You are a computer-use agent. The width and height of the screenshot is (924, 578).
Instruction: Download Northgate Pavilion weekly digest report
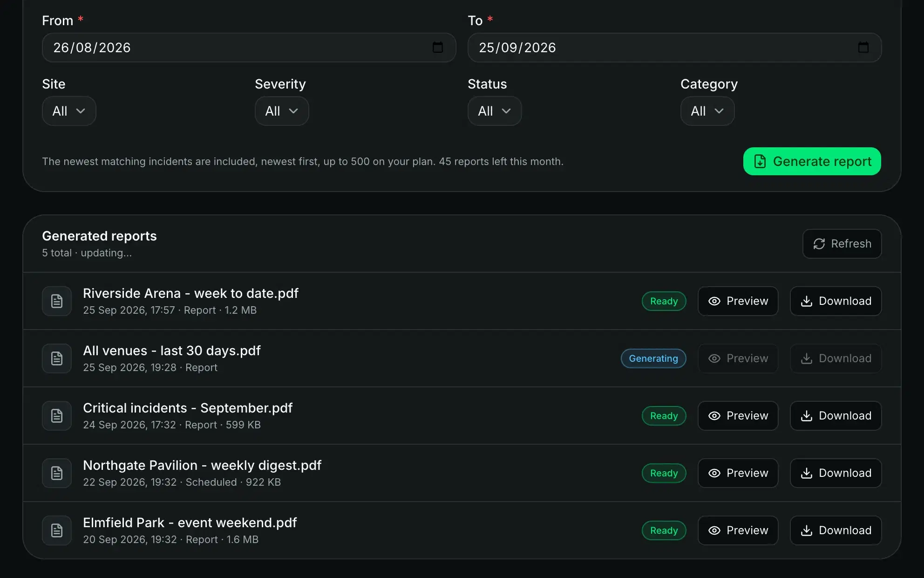click(836, 473)
